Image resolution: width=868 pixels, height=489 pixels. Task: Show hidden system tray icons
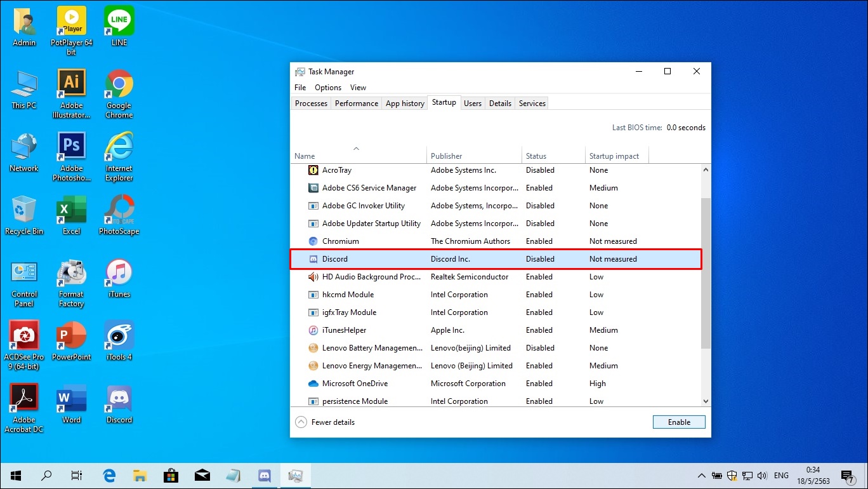point(701,476)
